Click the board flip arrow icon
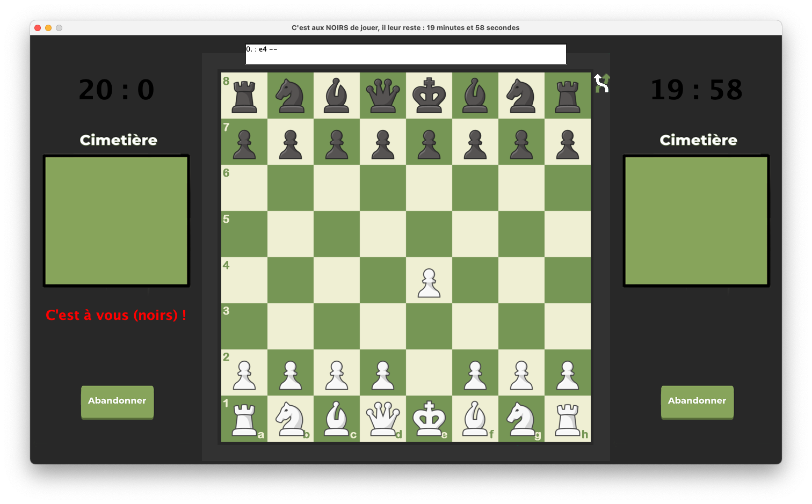The image size is (812, 504). coord(601,83)
